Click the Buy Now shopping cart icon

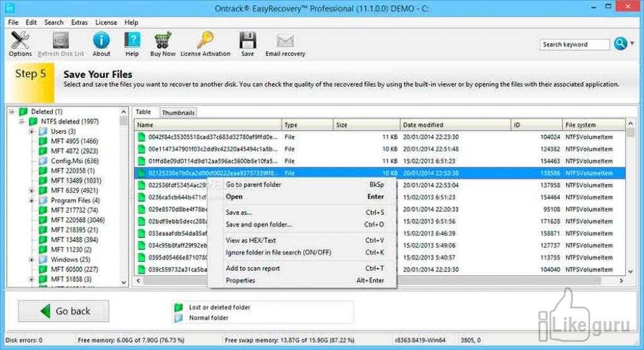tap(163, 41)
